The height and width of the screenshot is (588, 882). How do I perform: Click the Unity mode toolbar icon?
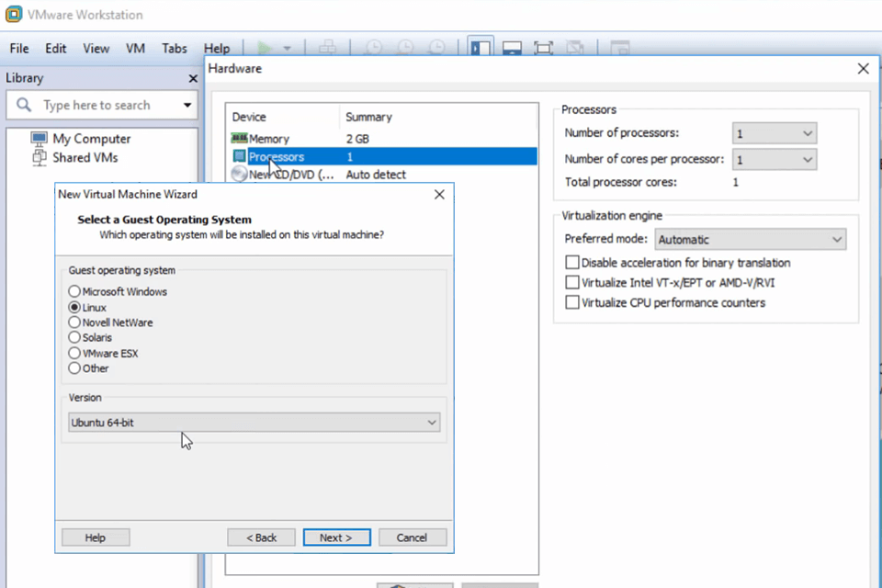(575, 49)
